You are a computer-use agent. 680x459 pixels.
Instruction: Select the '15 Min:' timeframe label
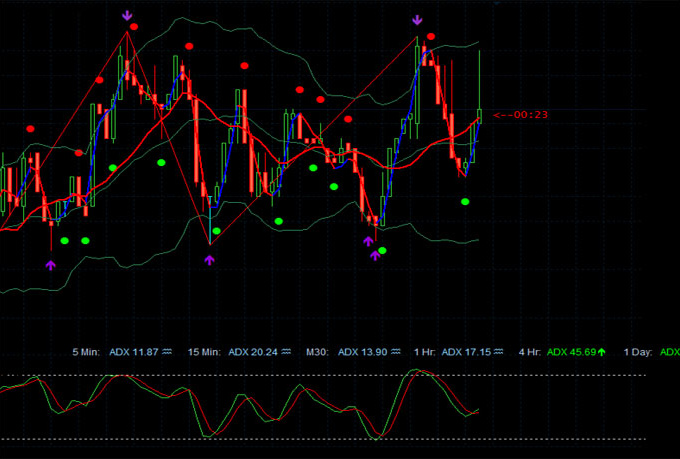tap(204, 352)
